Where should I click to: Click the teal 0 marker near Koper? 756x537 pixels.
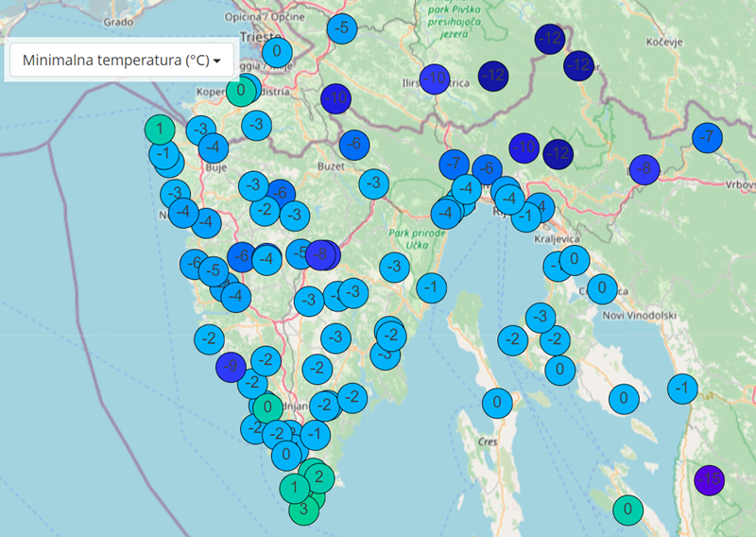[x=240, y=92]
